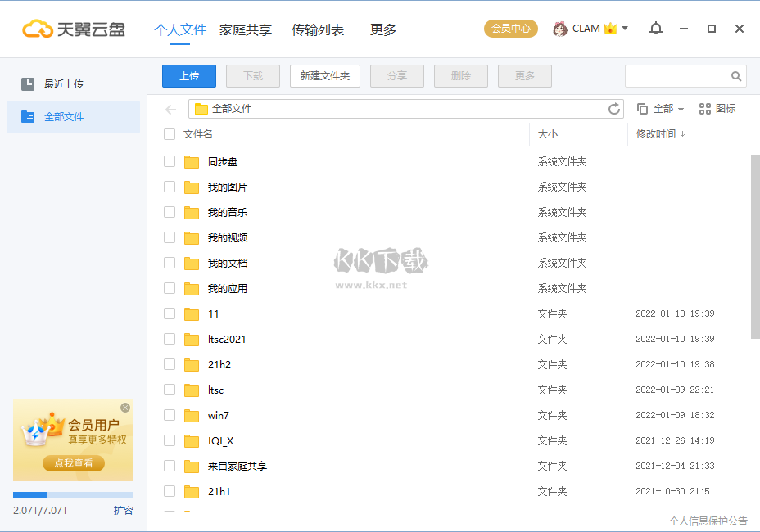
Task: Click the folder icon of 我的视频
Action: pyautogui.click(x=192, y=238)
